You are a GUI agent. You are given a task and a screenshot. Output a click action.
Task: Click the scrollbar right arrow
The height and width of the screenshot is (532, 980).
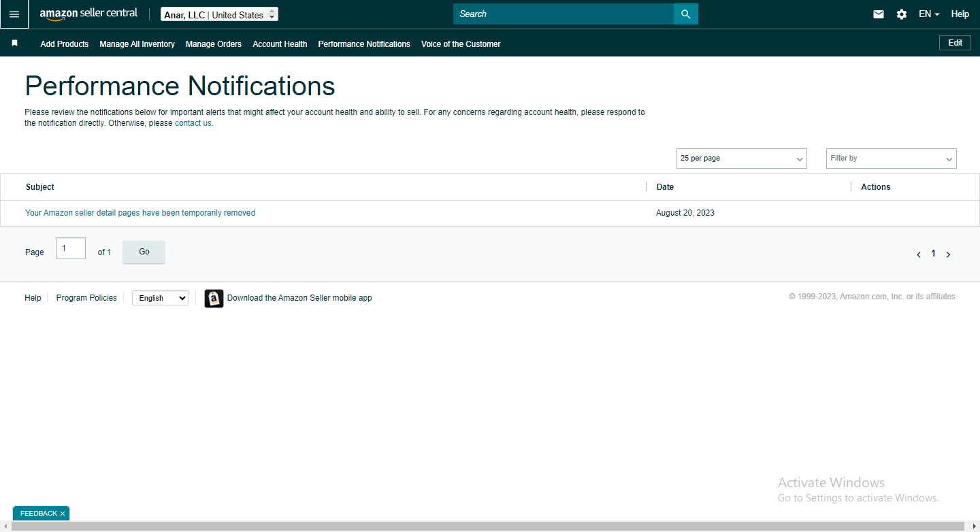coord(974,527)
